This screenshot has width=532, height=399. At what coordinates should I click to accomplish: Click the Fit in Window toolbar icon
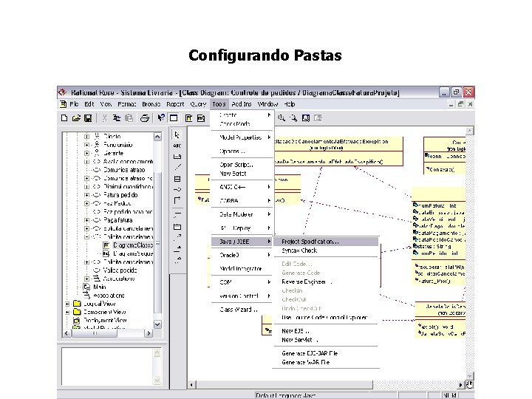click(306, 118)
